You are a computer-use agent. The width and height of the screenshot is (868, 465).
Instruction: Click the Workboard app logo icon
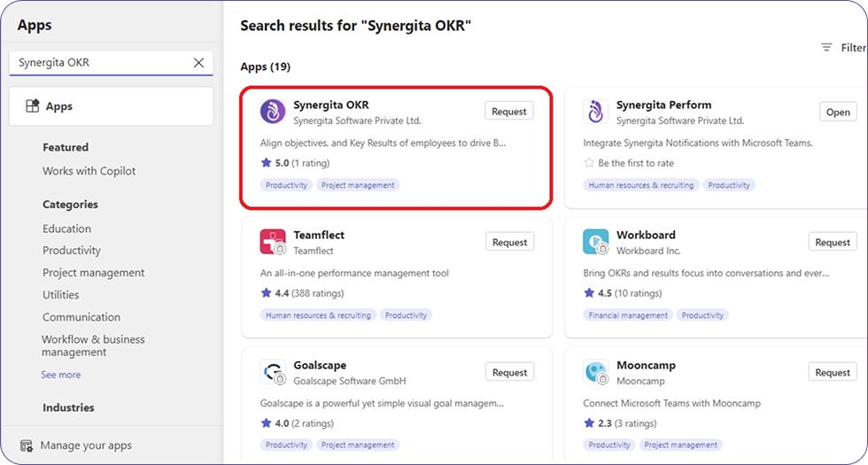coord(596,242)
